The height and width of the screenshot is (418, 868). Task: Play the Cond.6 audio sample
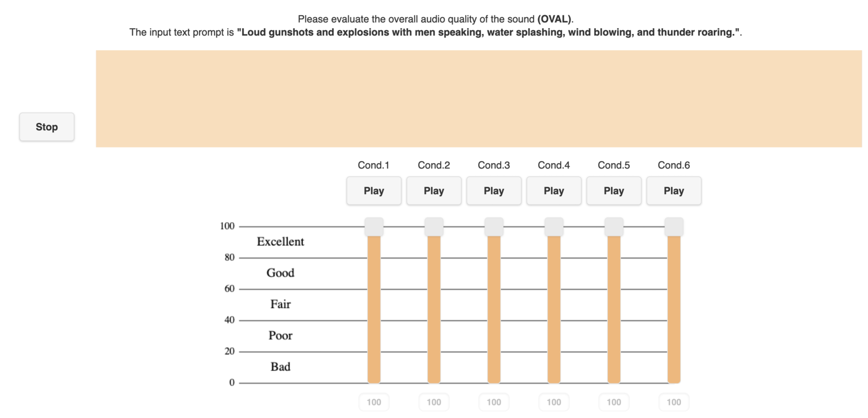[x=674, y=191]
